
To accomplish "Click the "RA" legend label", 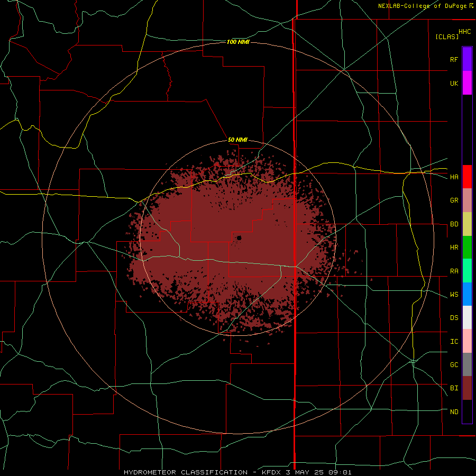I will [x=454, y=271].
